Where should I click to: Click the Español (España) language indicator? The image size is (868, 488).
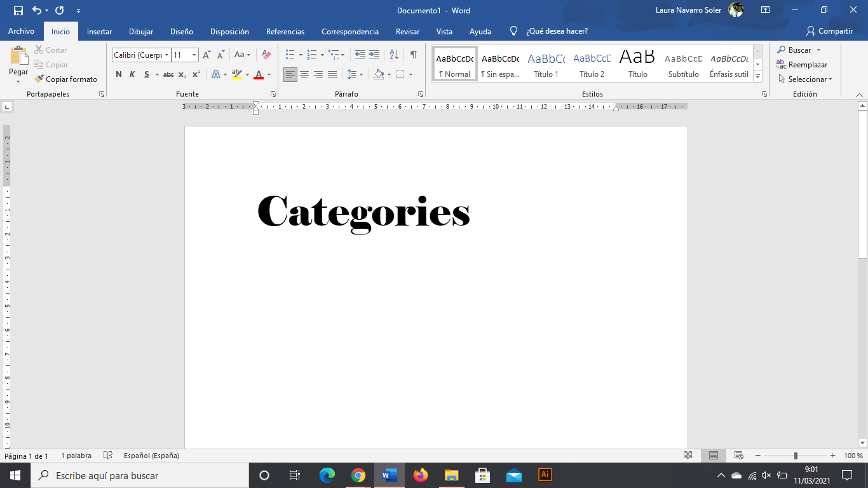click(x=151, y=456)
